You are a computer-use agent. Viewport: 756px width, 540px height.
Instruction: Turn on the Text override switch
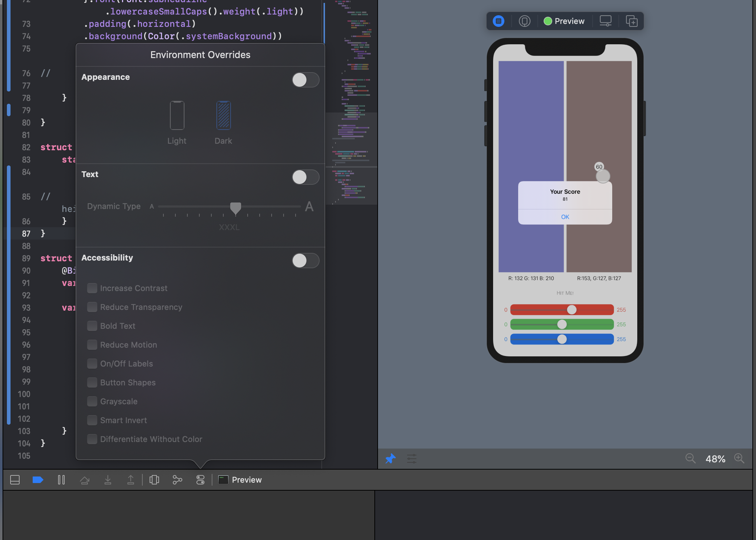305,177
